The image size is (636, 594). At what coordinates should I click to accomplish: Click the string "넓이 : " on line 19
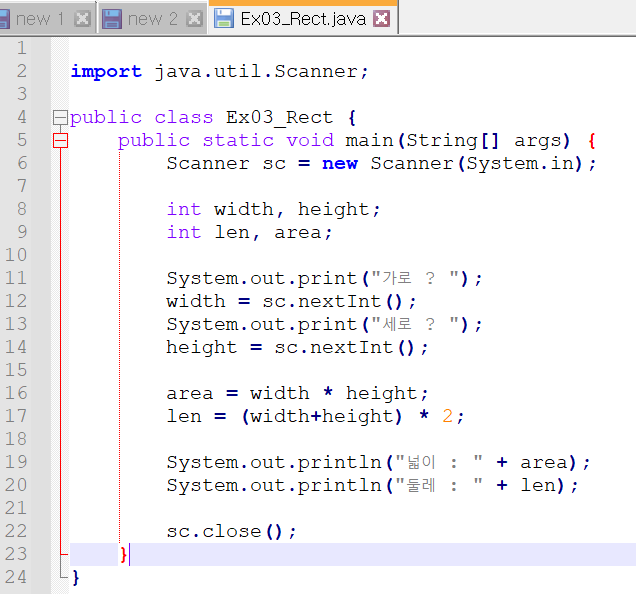(x=439, y=462)
